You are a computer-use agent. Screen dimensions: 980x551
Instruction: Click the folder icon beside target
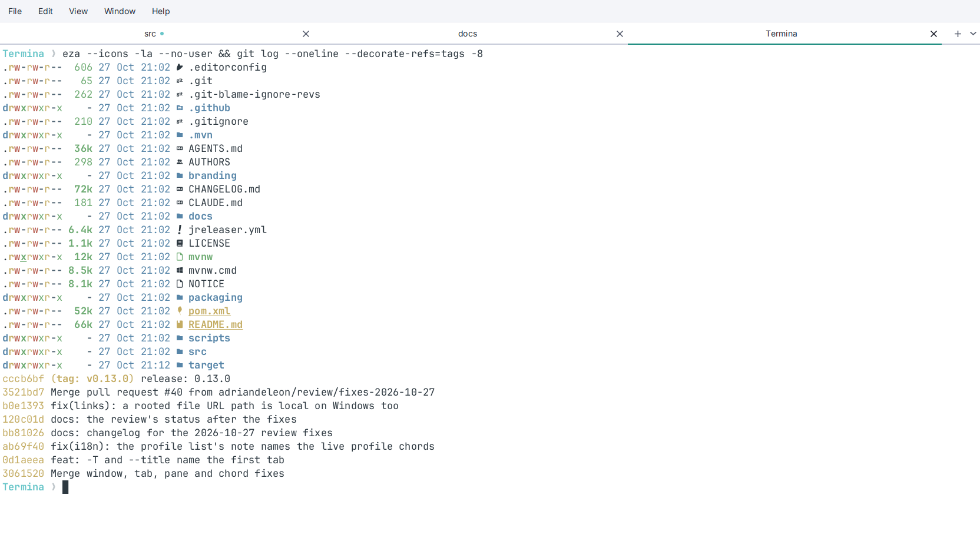(x=180, y=365)
